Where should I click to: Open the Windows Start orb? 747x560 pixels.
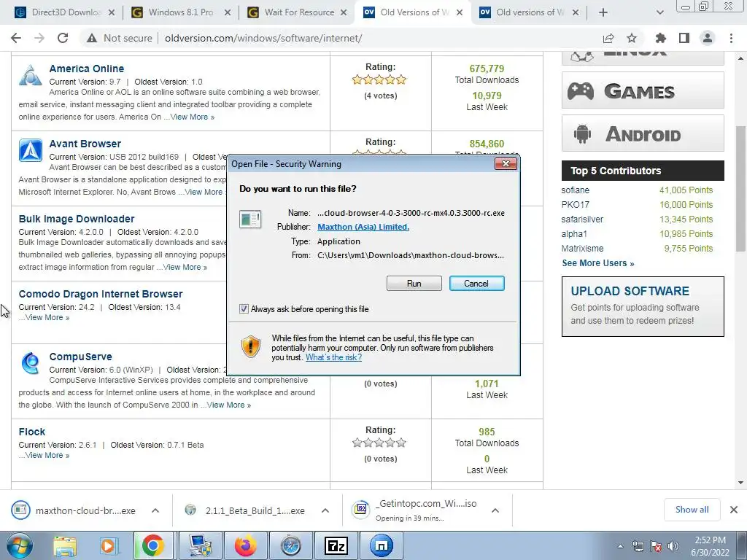20,545
